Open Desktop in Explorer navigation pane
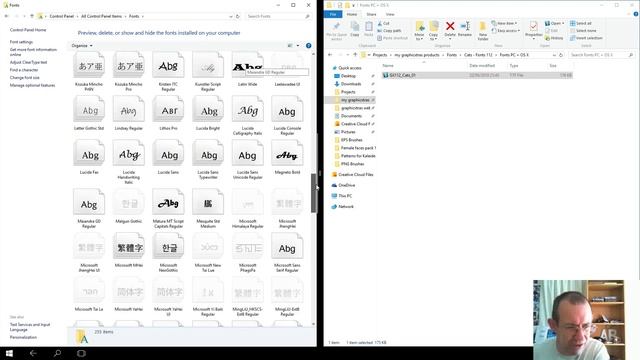 [x=345, y=76]
